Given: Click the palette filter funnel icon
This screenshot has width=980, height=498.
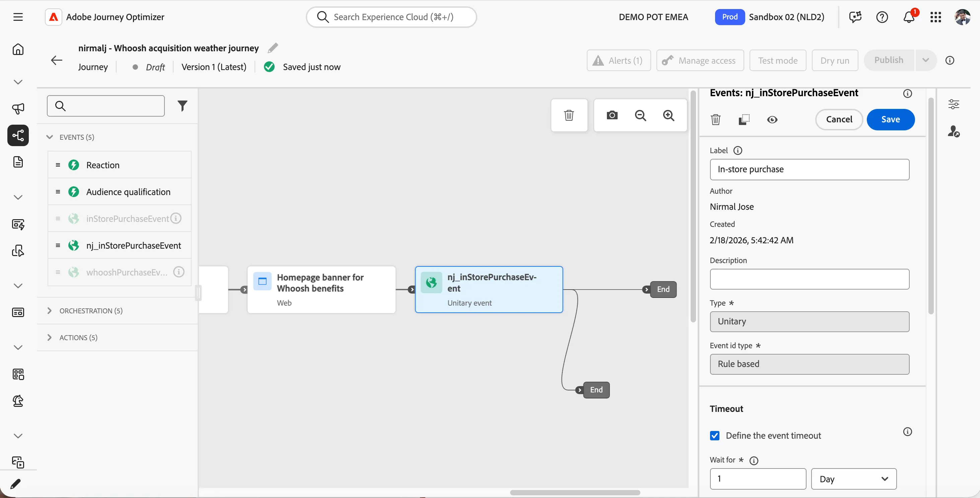Looking at the screenshot, I should pyautogui.click(x=182, y=106).
